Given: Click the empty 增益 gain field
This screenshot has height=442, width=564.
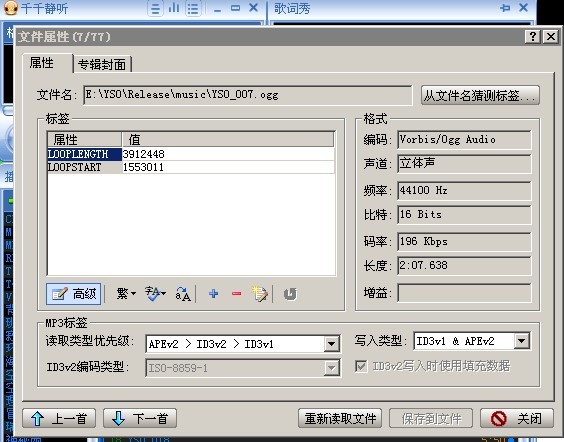Looking at the screenshot, I should pos(464,293).
